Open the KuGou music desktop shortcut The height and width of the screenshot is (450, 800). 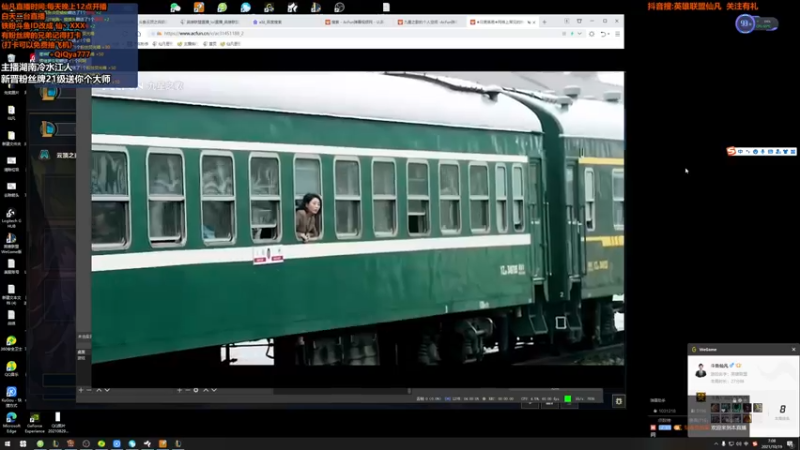click(11, 396)
